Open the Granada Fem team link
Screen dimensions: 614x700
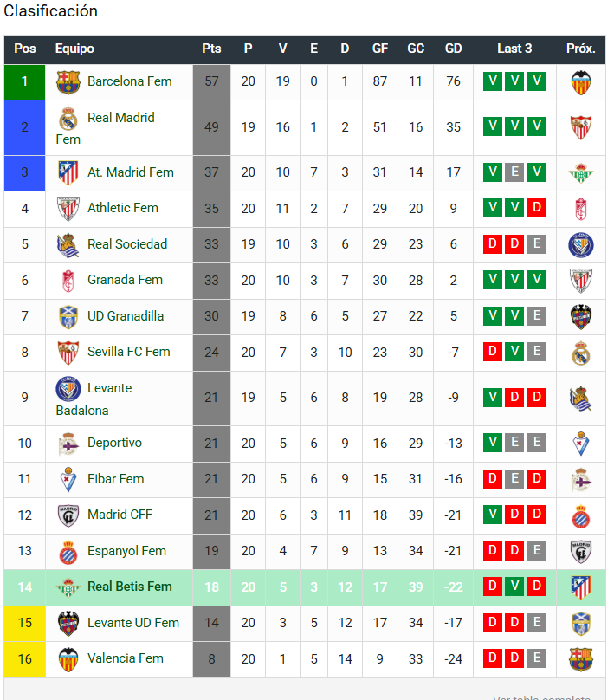click(x=125, y=280)
